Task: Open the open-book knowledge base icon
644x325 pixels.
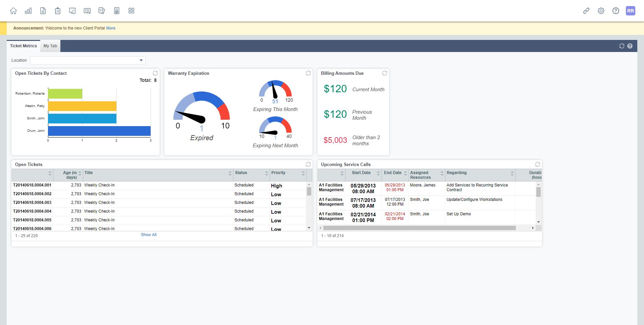Action: tap(87, 11)
